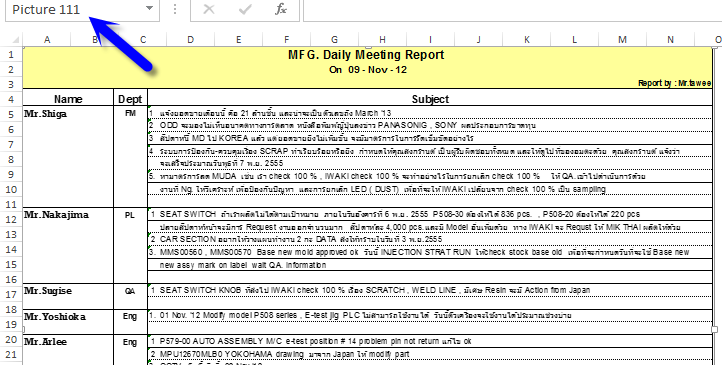Click the Subject column heading cell
This screenshot has width=722, height=365.
coord(430,99)
